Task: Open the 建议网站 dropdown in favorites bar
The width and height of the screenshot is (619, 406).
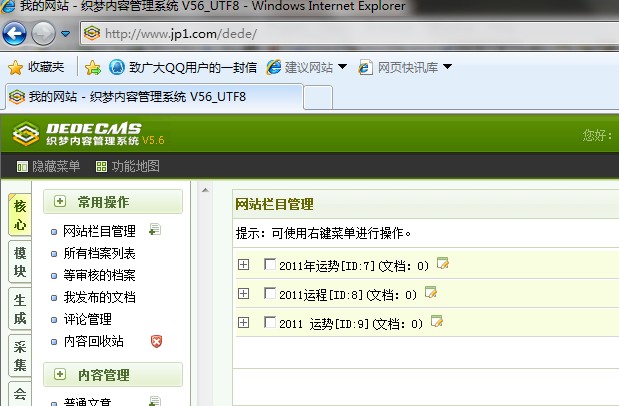Action: (341, 67)
